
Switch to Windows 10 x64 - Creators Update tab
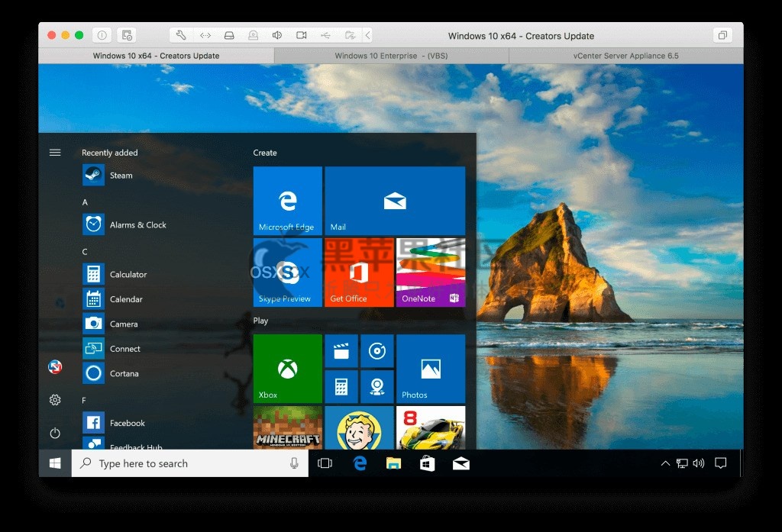(x=156, y=56)
